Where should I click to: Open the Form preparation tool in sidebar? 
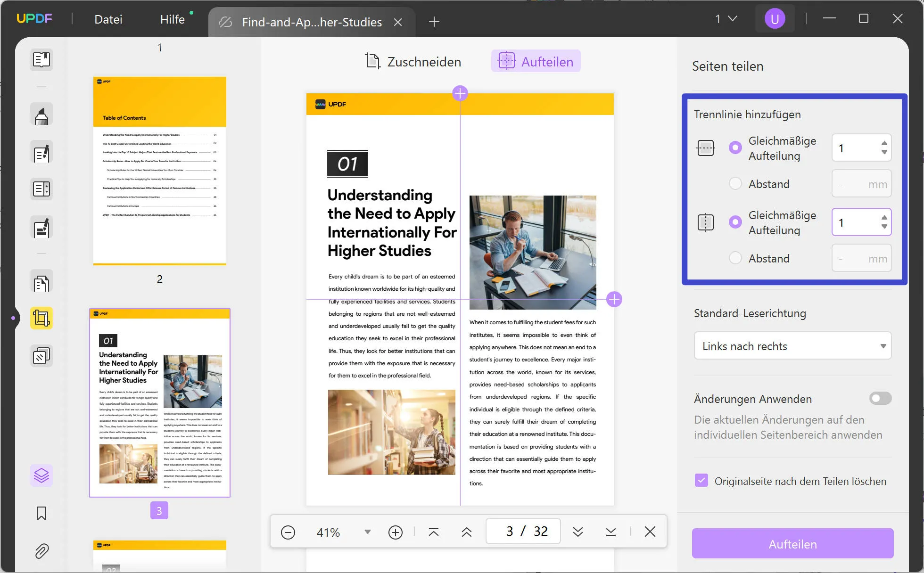coord(41,189)
